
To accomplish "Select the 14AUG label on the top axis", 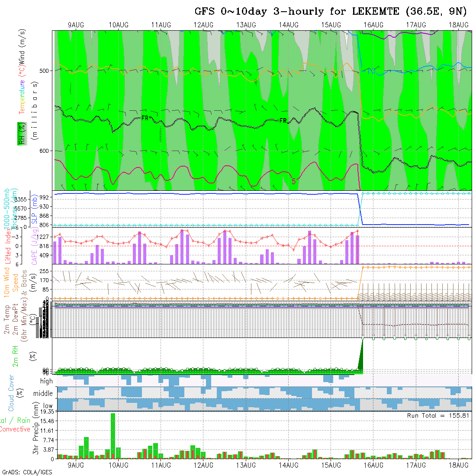I will click(289, 25).
